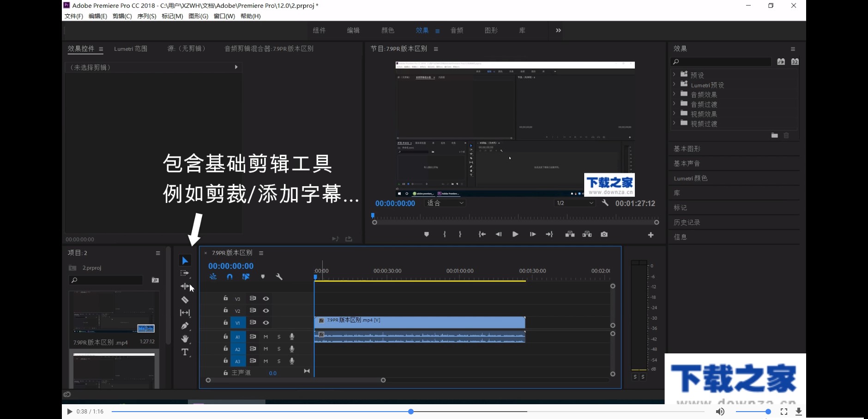Click the snapshot camera icon in Program monitor

pos(603,234)
